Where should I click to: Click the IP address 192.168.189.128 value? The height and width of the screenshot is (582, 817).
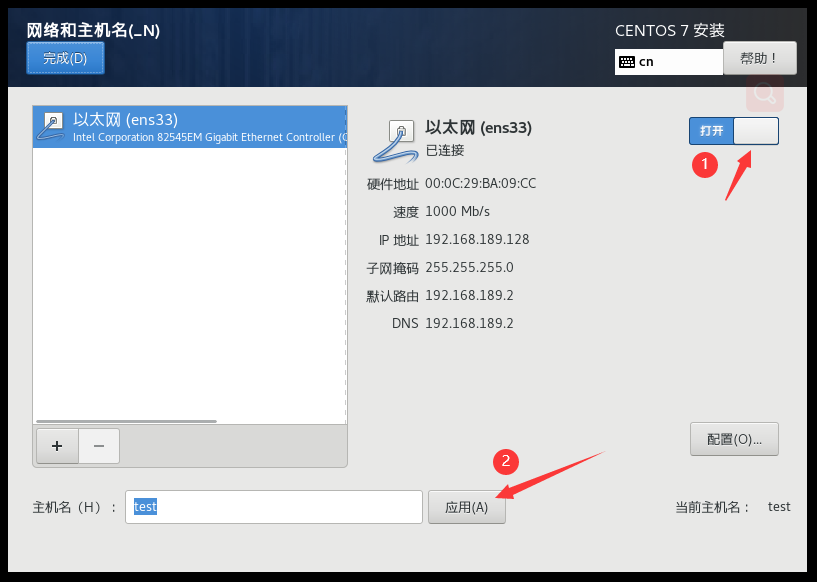click(477, 239)
